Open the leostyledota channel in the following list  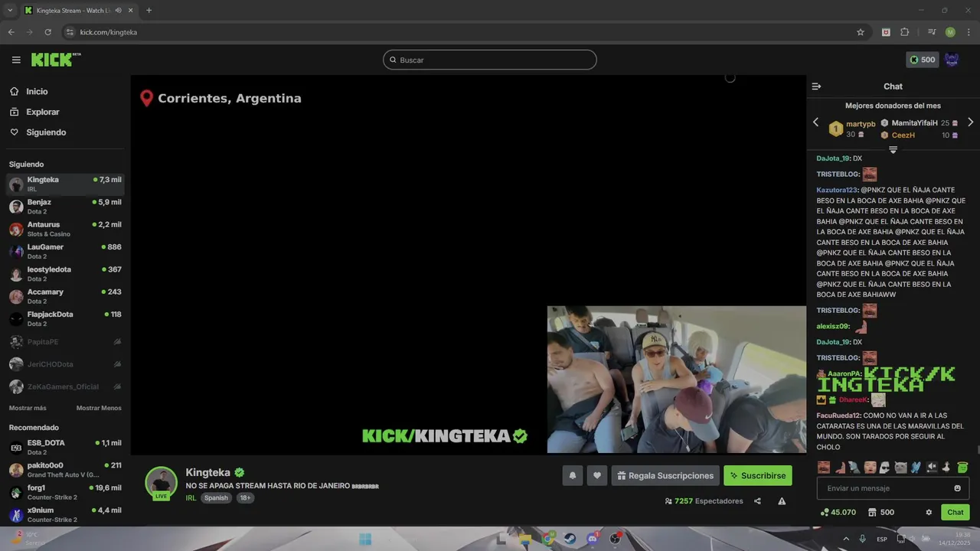click(65, 274)
